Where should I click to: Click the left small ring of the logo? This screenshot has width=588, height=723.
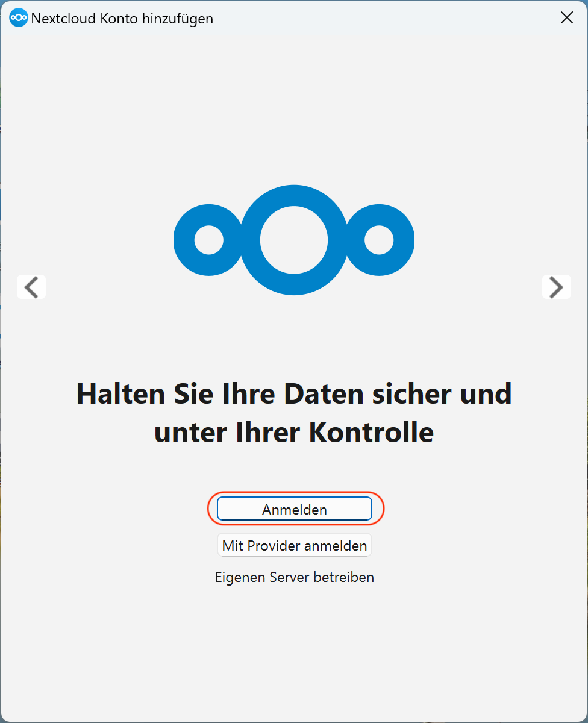pyautogui.click(x=209, y=240)
